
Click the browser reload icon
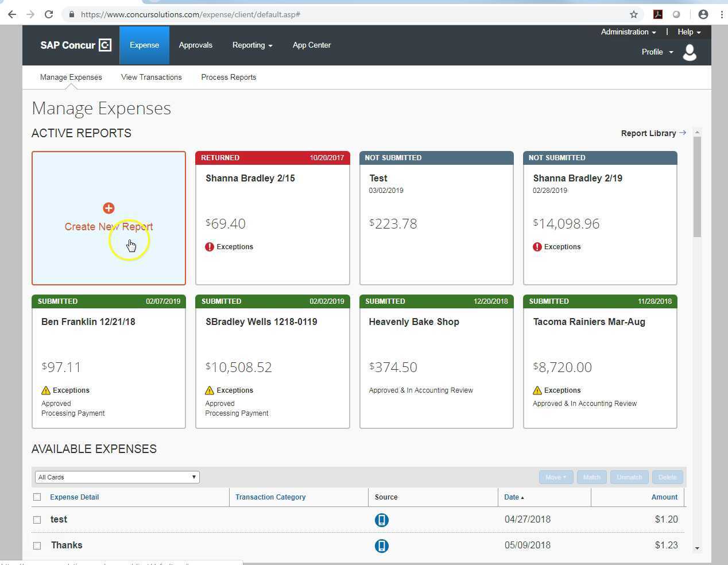coord(49,14)
